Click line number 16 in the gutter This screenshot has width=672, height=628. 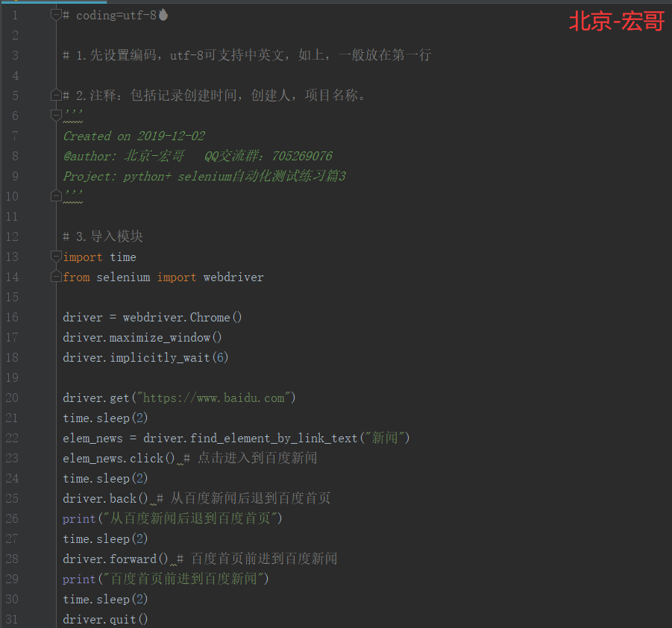13,317
